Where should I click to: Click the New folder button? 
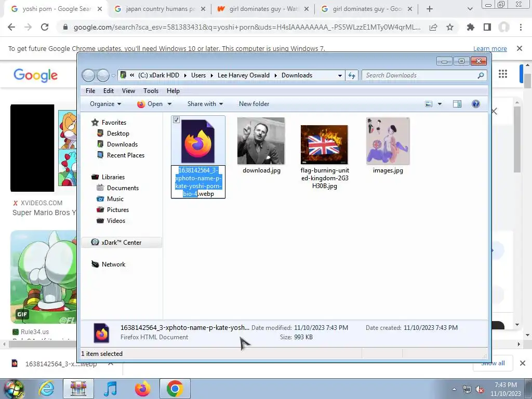(x=254, y=104)
